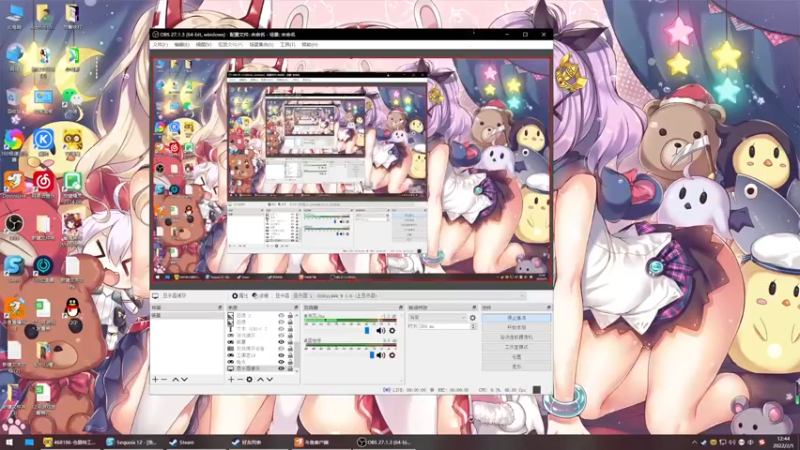This screenshot has height=450, width=800.
Task: Pop out the 来源 (Sources) dock panel
Action: (296, 308)
